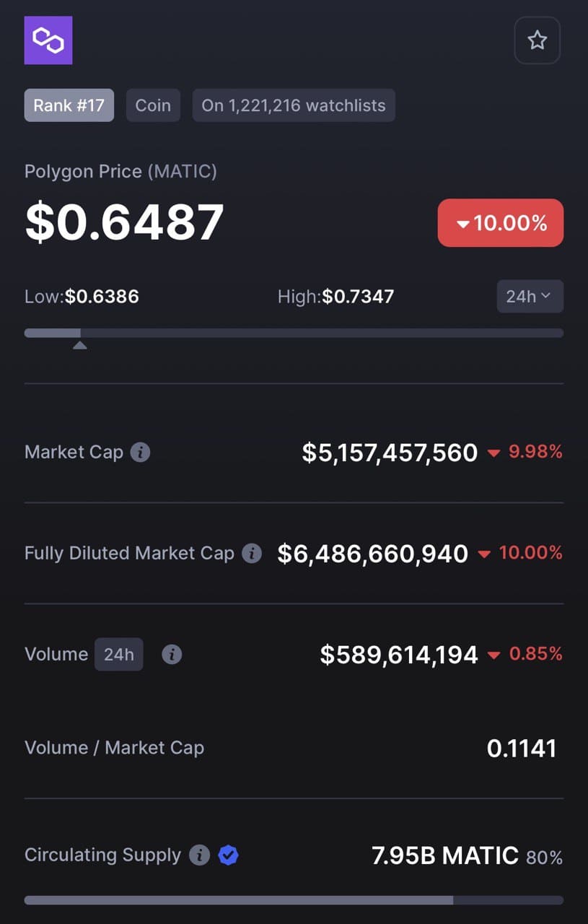Screen dimensions: 588x924
Task: Click the Fully Diluted Market Cap down arrow
Action: [x=484, y=554]
